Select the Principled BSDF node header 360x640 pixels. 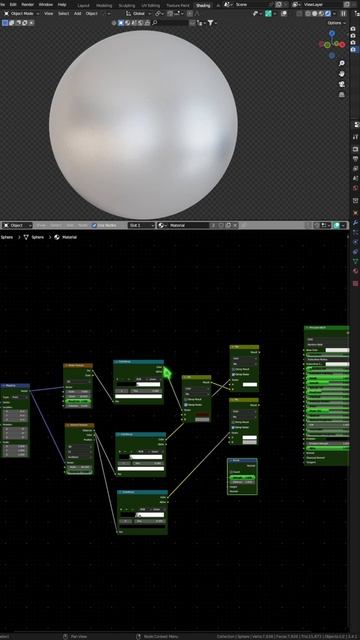pos(327,328)
